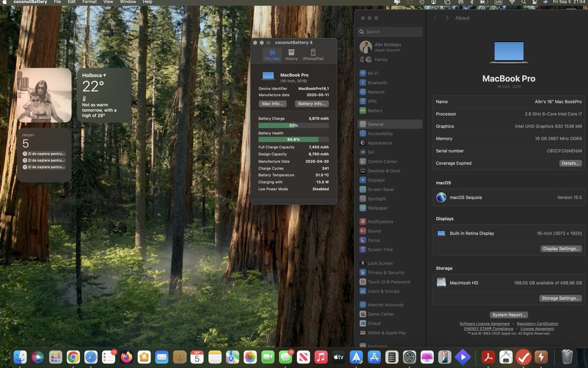The image size is (588, 368).
Task: Go to Privacy & Security settings
Action: click(x=386, y=273)
